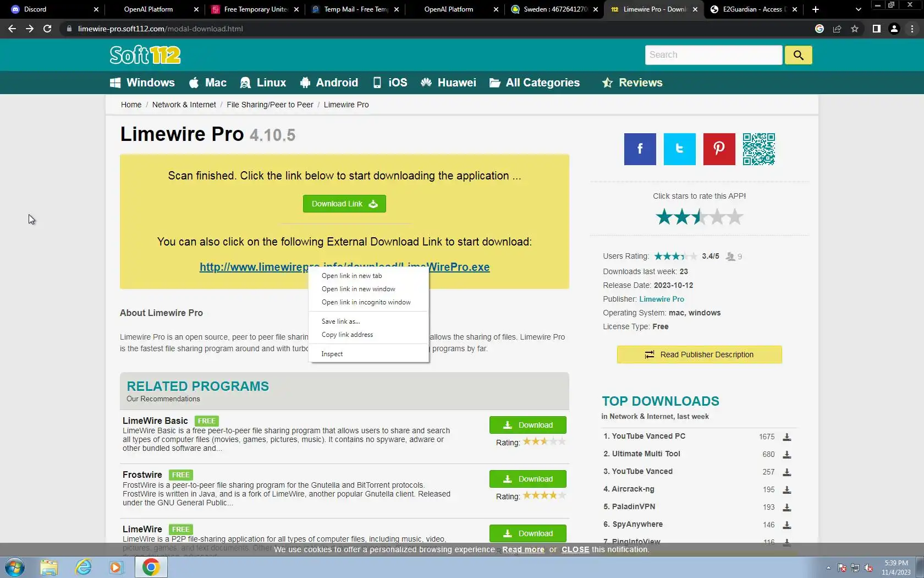Open the iOS category
This screenshot has width=924, height=578.
pos(390,83)
